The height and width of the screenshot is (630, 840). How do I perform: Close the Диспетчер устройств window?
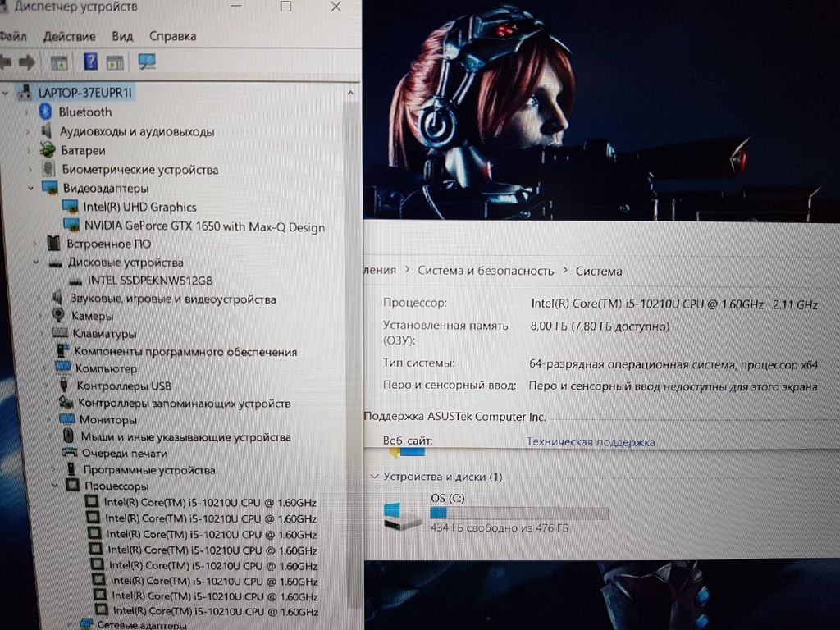[336, 7]
